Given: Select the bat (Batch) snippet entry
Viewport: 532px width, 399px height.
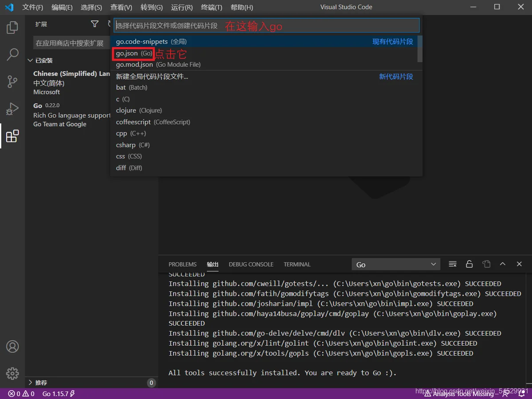Looking at the screenshot, I should (x=264, y=87).
